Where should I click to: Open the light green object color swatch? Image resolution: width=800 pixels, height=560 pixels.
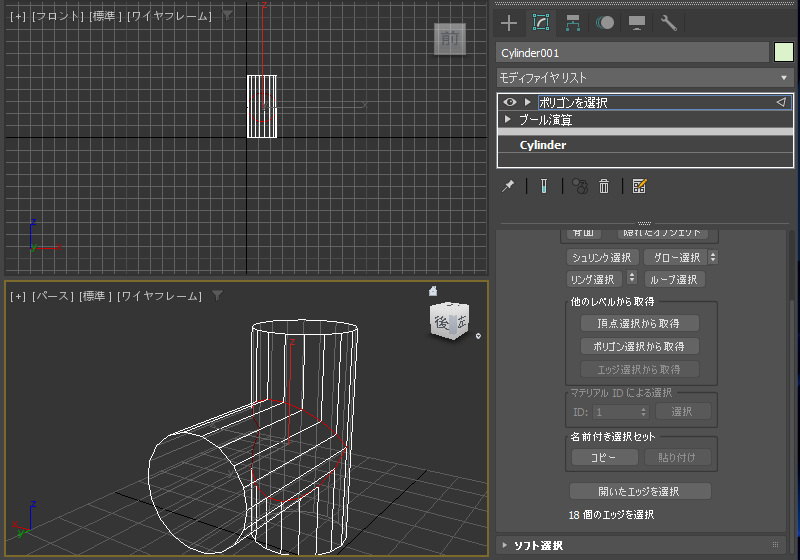tap(784, 53)
